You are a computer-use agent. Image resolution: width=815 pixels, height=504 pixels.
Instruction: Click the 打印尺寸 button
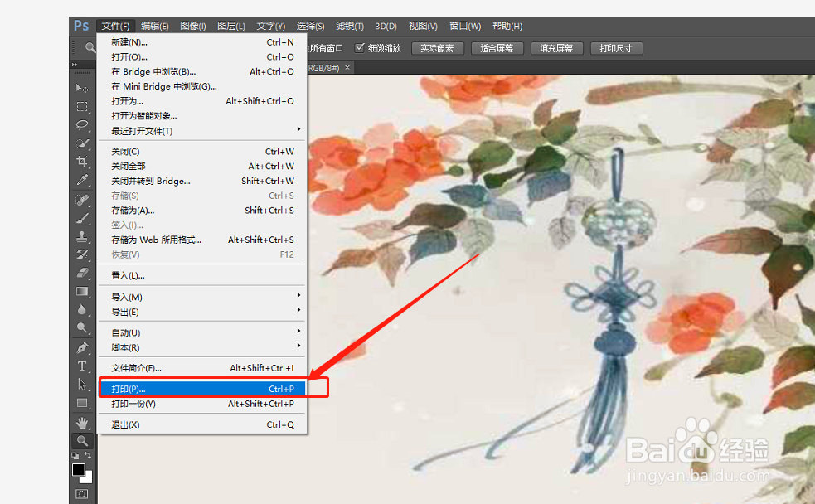(x=615, y=48)
